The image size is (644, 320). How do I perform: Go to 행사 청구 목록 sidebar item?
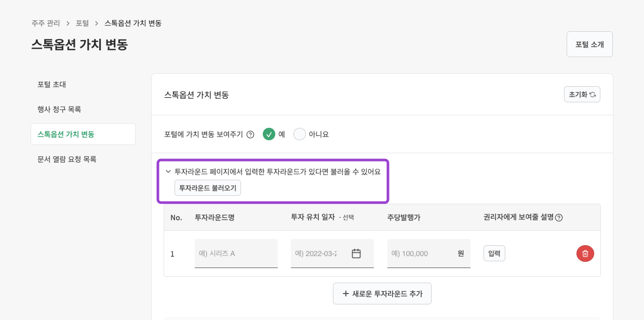point(59,109)
